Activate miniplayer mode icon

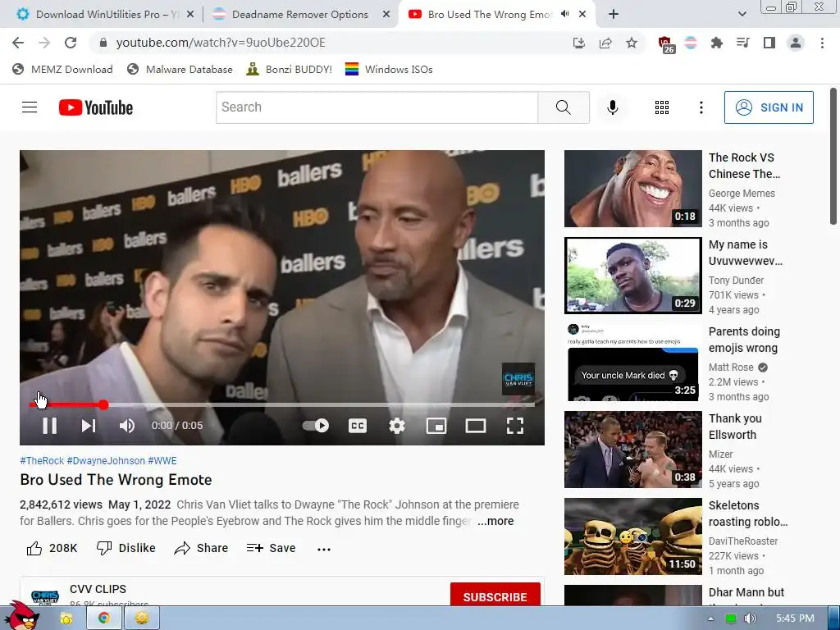[x=436, y=426]
